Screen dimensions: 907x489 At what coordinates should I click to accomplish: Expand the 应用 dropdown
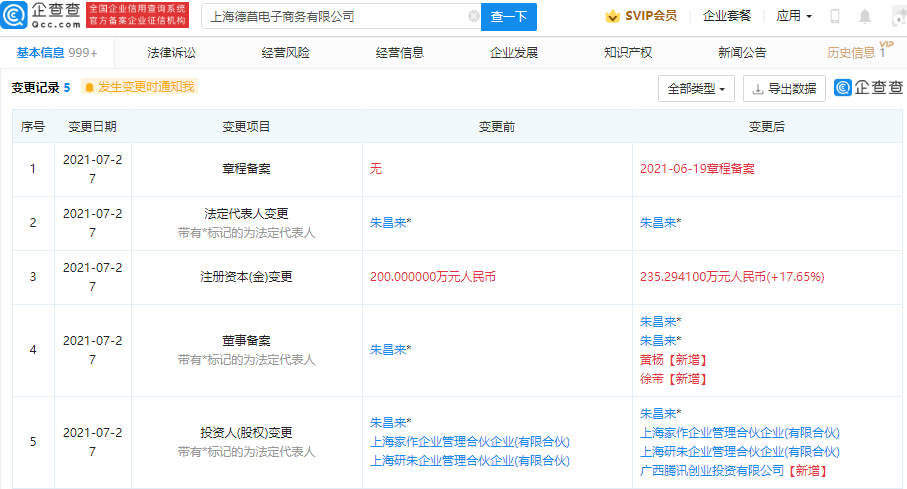794,16
